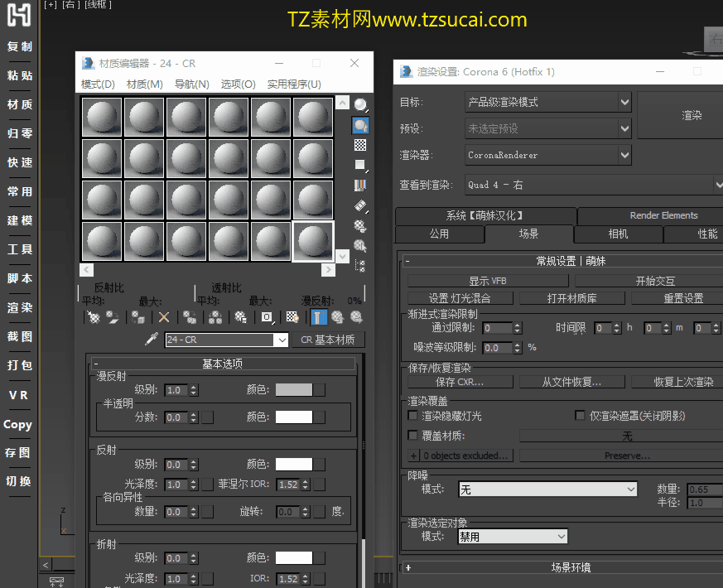The height and width of the screenshot is (588, 723).
Task: Click Go Forward to Sibling icon
Action: [x=356, y=317]
